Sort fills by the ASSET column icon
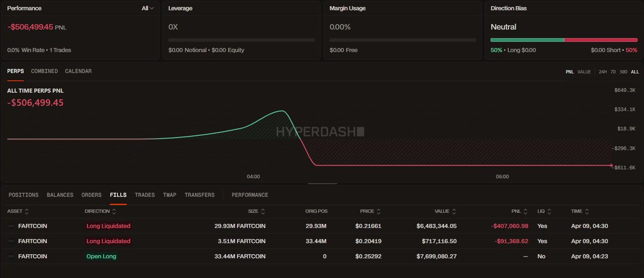This screenshot has height=278, width=644. click(x=27, y=211)
